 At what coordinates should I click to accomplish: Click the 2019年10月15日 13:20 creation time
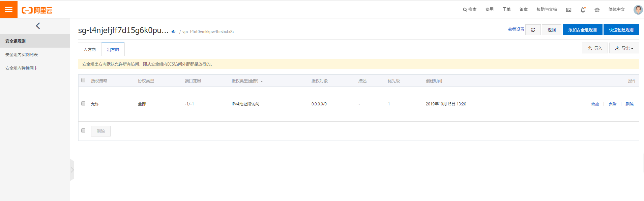tap(446, 104)
